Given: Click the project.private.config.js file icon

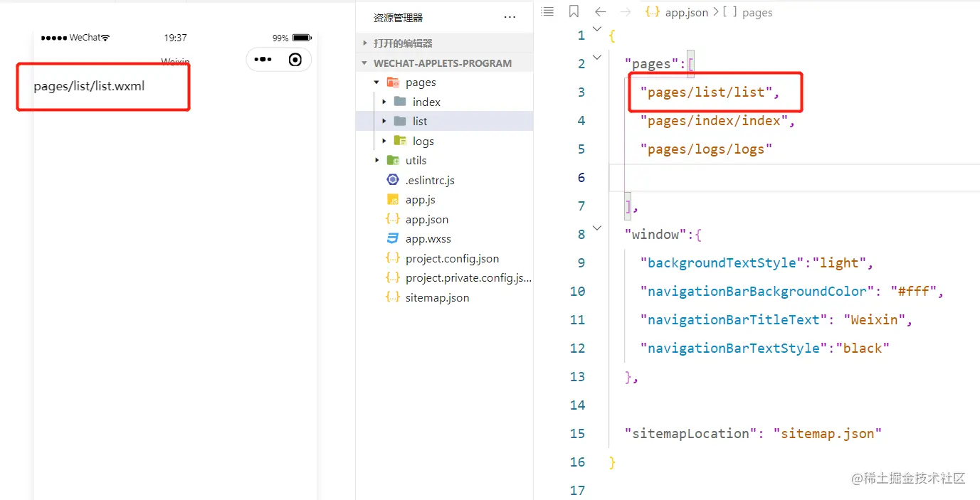Looking at the screenshot, I should (x=393, y=278).
